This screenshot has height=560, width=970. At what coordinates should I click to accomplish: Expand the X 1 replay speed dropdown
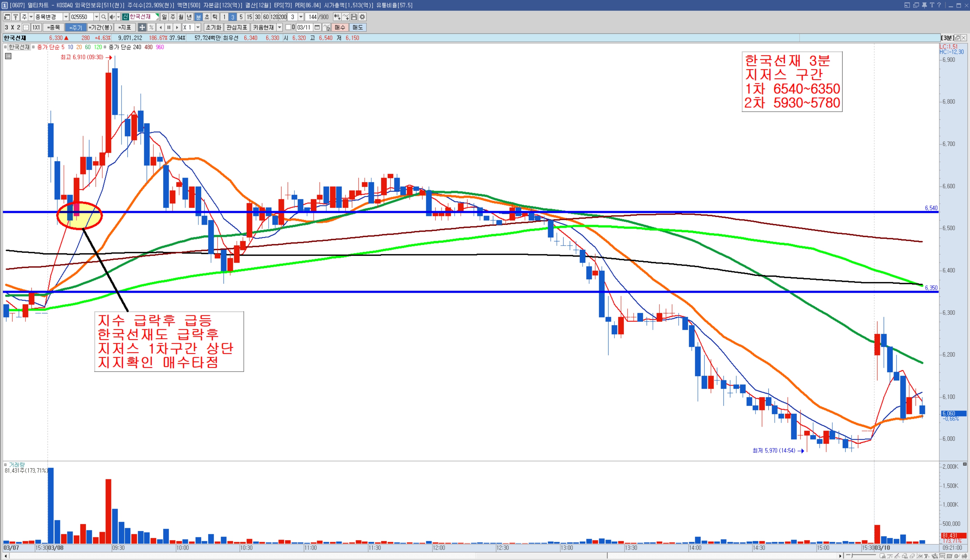(x=198, y=27)
